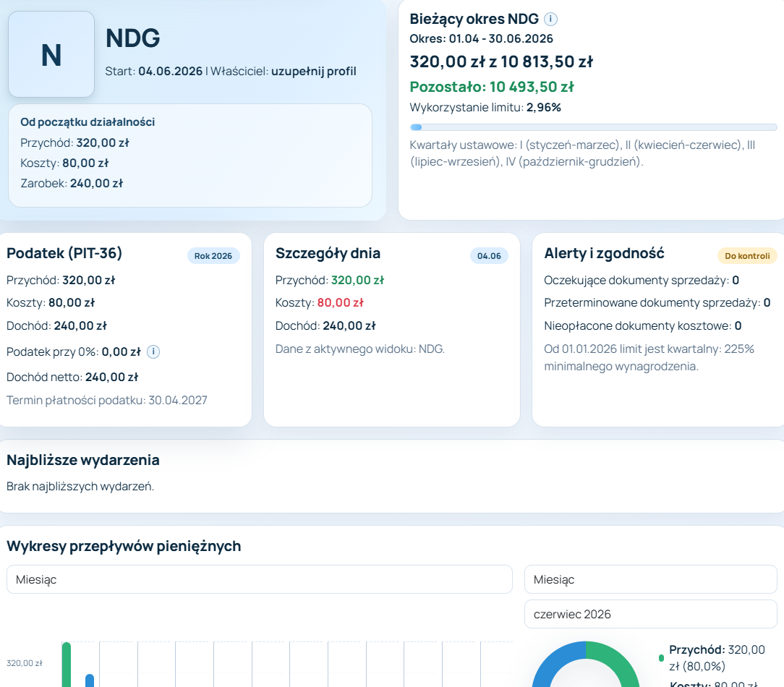Click the '320,00 zł' chart axis label

click(24, 663)
